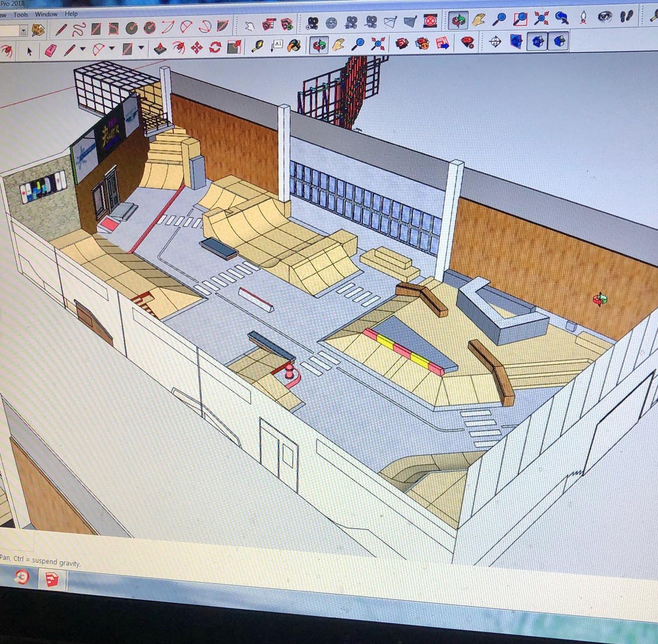The height and width of the screenshot is (644, 658).
Task: Open the Window menu
Action: point(46,14)
